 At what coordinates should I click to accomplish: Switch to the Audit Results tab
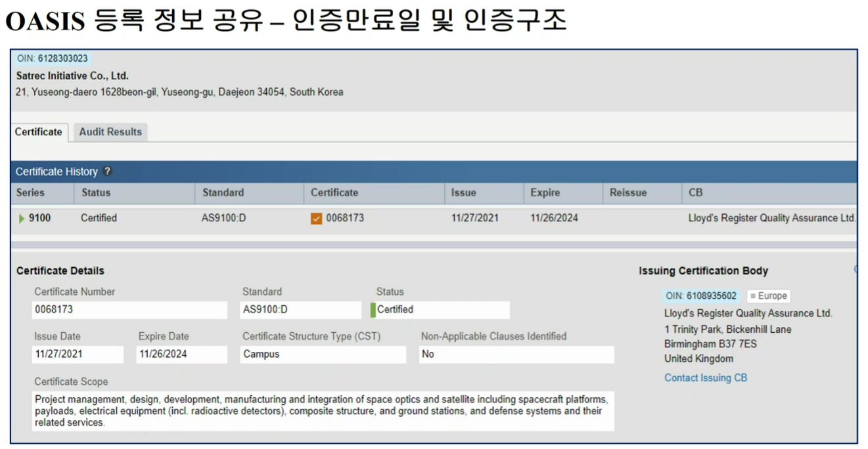click(110, 132)
